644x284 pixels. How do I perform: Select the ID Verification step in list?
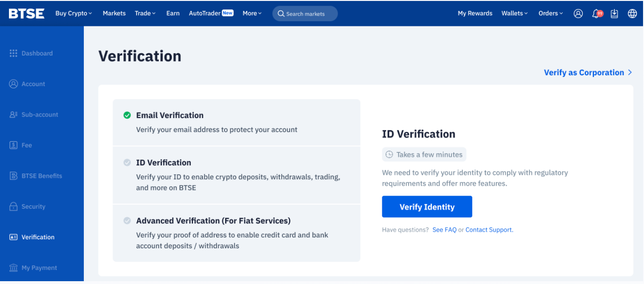[x=236, y=175]
